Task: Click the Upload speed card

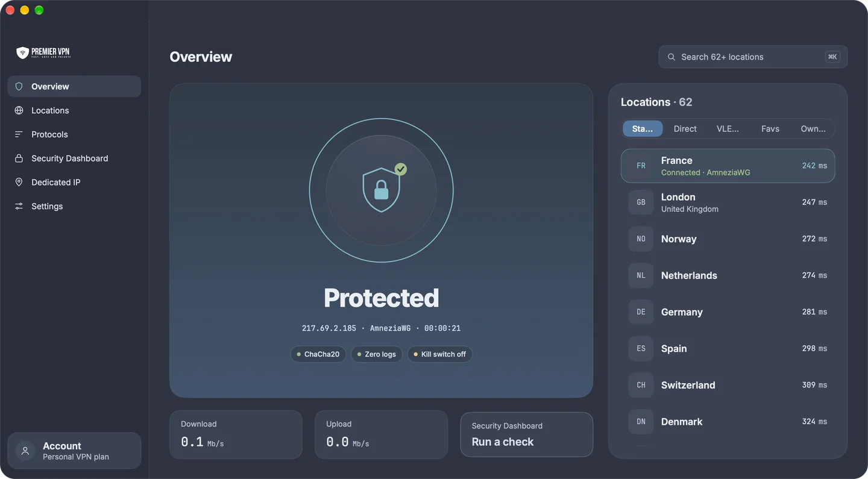Action: pos(381,434)
